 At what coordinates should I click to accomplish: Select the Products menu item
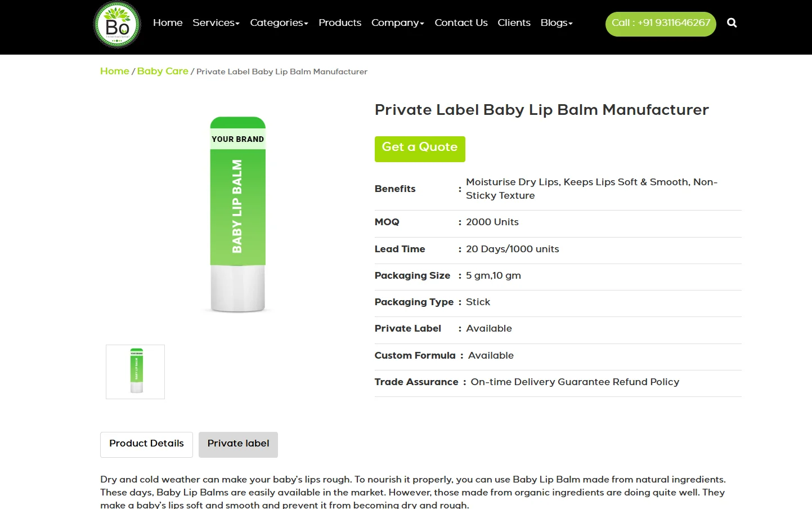(340, 23)
